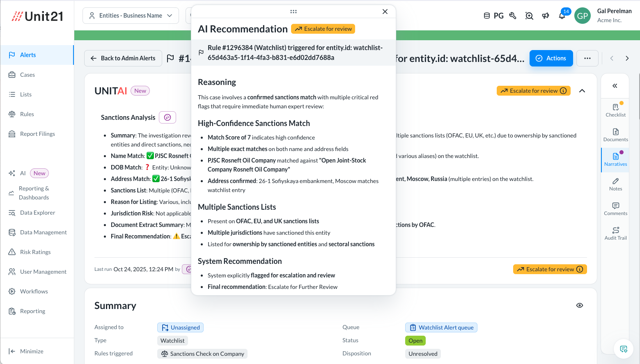Click the Watchlist type chip

click(x=172, y=341)
